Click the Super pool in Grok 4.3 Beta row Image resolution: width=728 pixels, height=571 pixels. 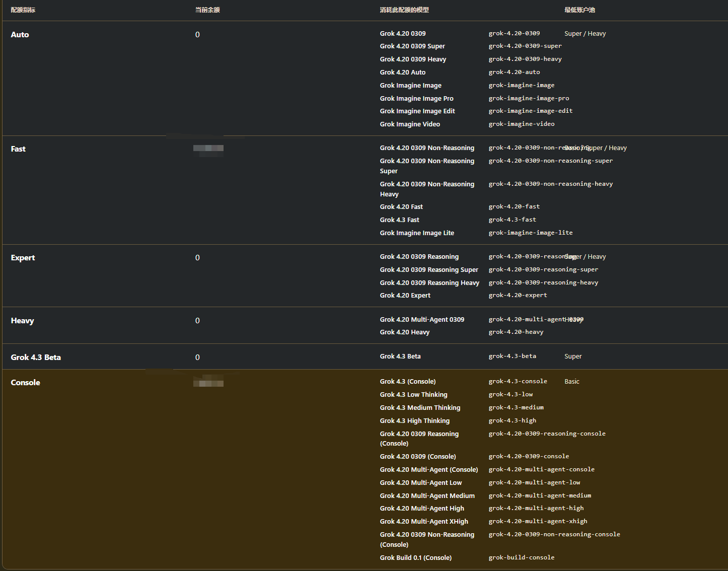[573, 356]
